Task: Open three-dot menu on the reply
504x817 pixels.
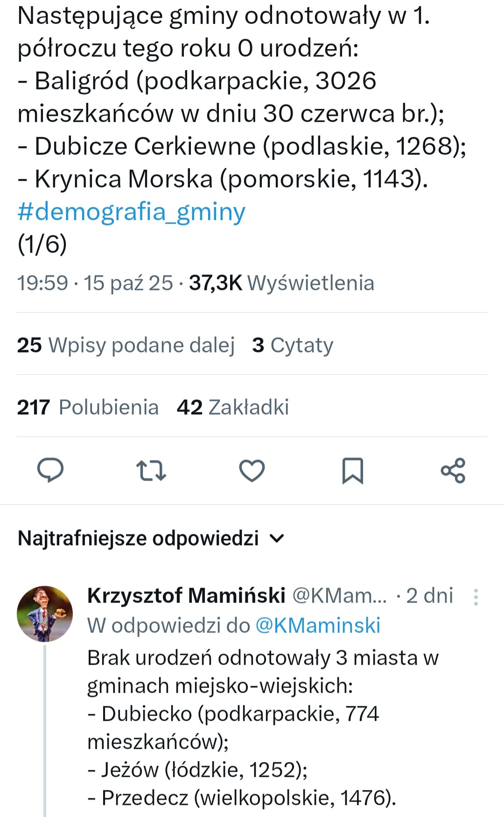Action: pyautogui.click(x=476, y=597)
